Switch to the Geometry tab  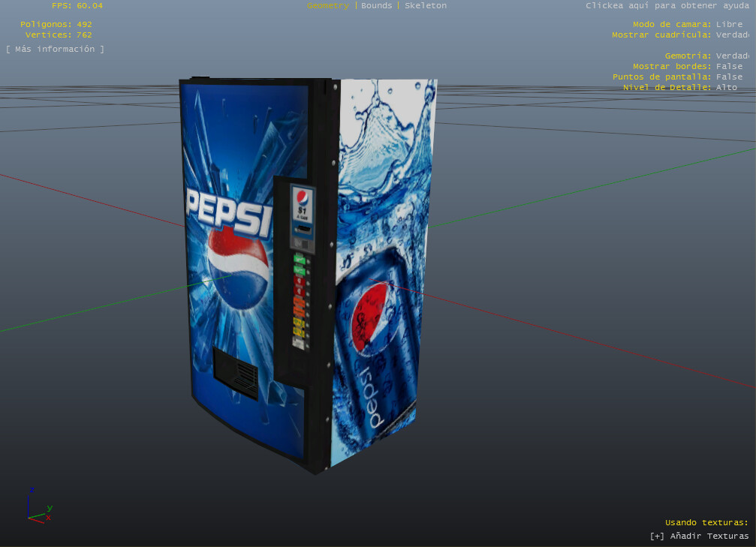tap(327, 6)
